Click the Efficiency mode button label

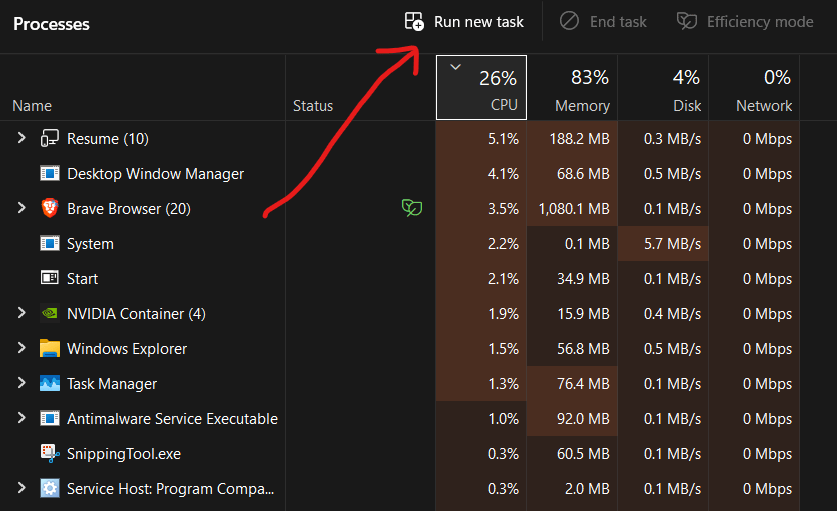[760, 22]
